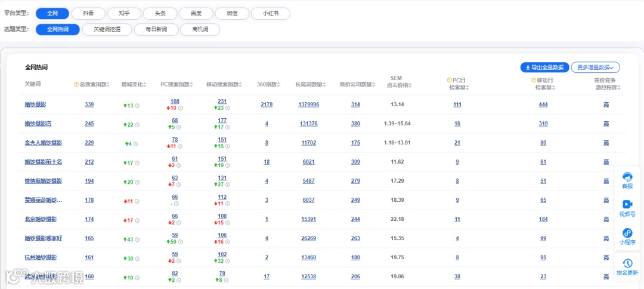Open the 北京婚纱摄影 keyword link
The height and width of the screenshot is (289, 644).
coord(41,220)
